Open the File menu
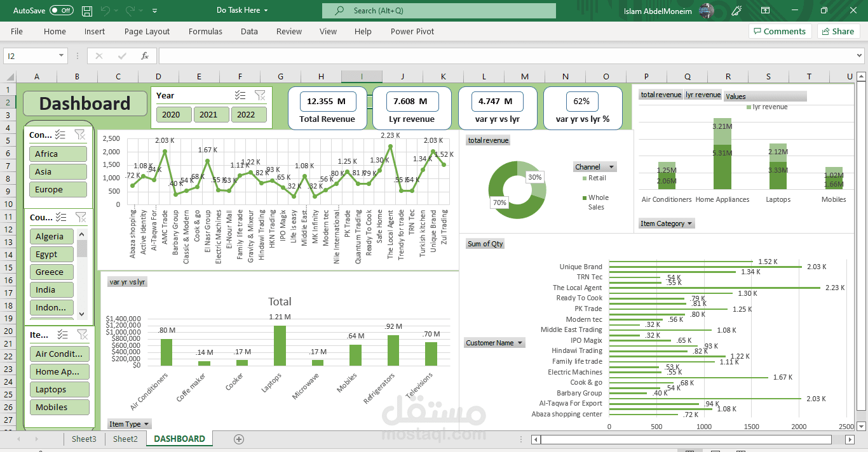868x452 pixels. coord(17,31)
